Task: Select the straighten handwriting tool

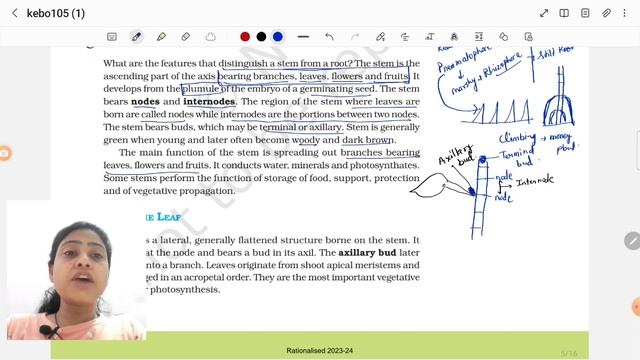Action: coord(405,37)
